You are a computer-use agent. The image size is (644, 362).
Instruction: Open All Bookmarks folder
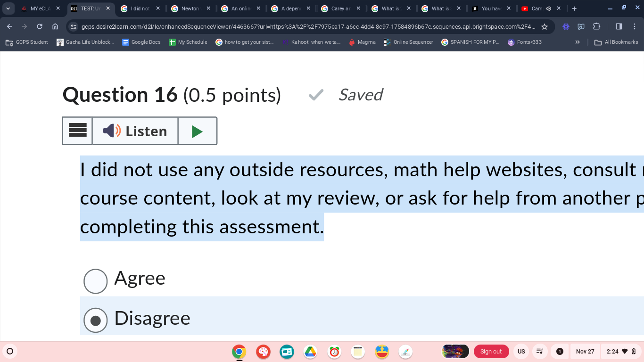(616, 42)
